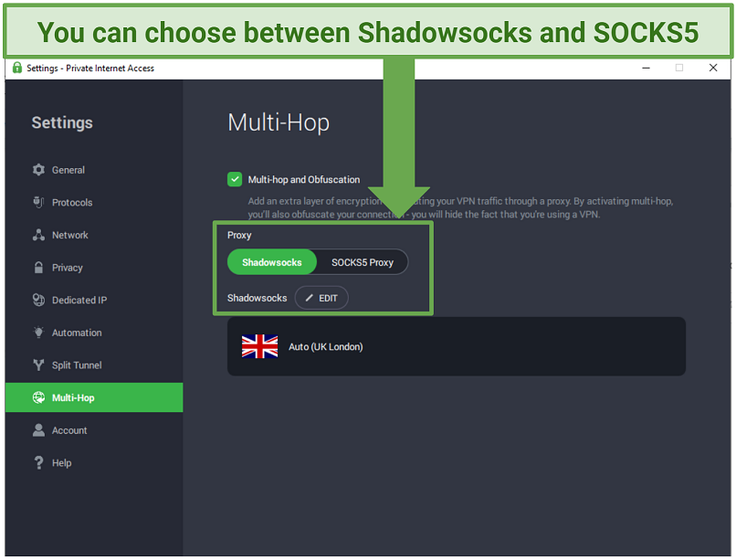This screenshot has height=560, width=736.
Task: Minimize the Settings window
Action: coord(646,69)
